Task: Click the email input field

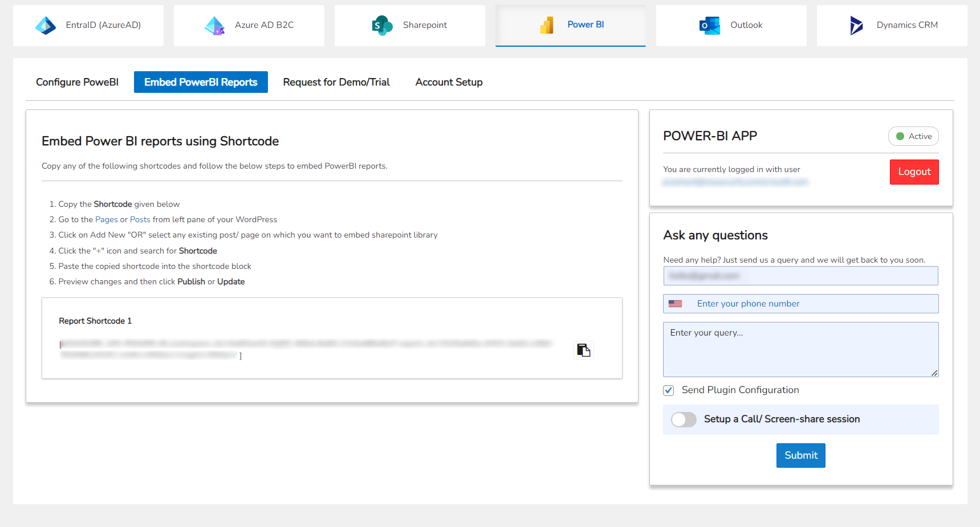Action: (800, 276)
